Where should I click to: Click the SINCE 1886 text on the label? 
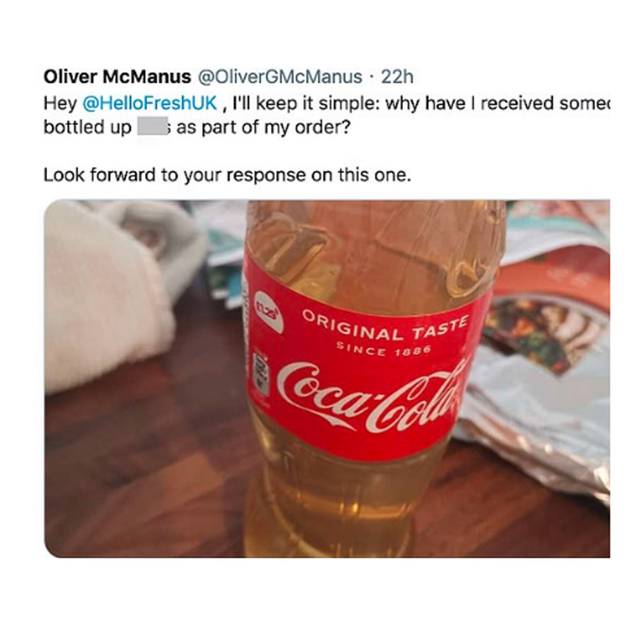point(384,349)
